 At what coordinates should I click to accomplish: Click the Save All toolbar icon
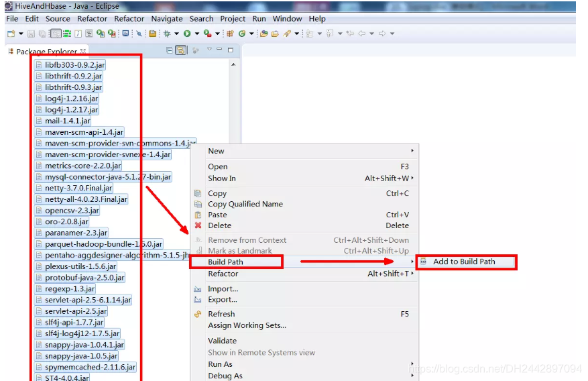(x=42, y=34)
